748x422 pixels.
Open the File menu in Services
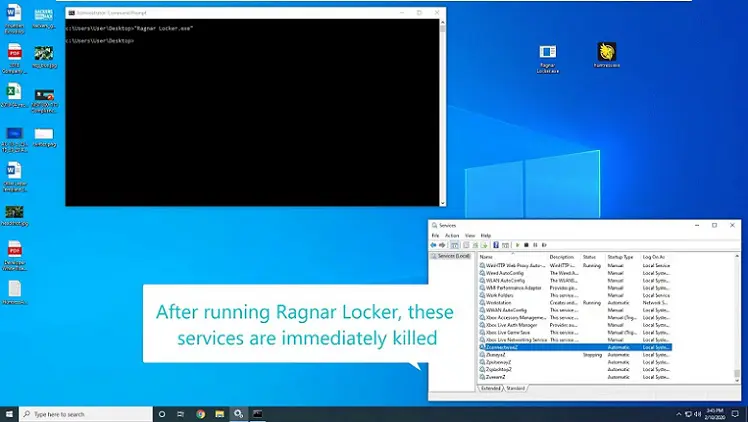pyautogui.click(x=435, y=236)
